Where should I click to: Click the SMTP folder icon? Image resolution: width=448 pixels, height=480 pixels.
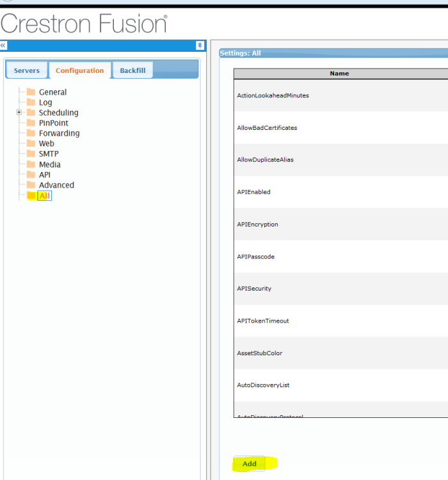(x=31, y=154)
